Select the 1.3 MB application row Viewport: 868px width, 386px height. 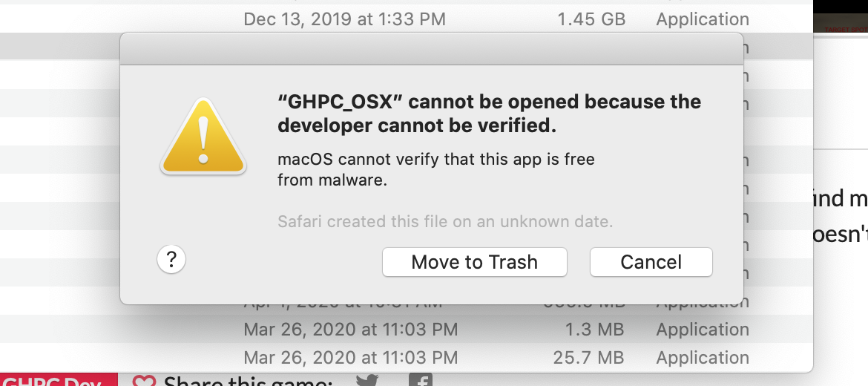point(350,330)
